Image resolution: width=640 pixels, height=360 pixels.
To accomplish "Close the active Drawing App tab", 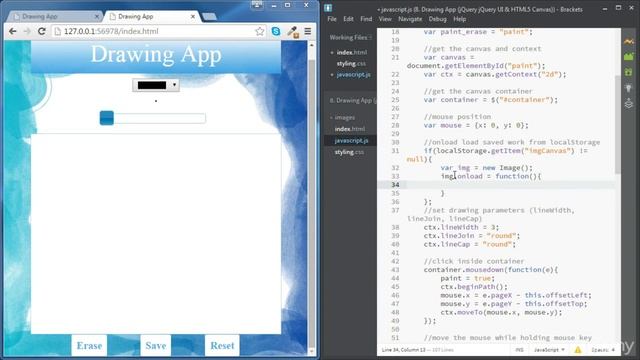I will click(x=193, y=16).
